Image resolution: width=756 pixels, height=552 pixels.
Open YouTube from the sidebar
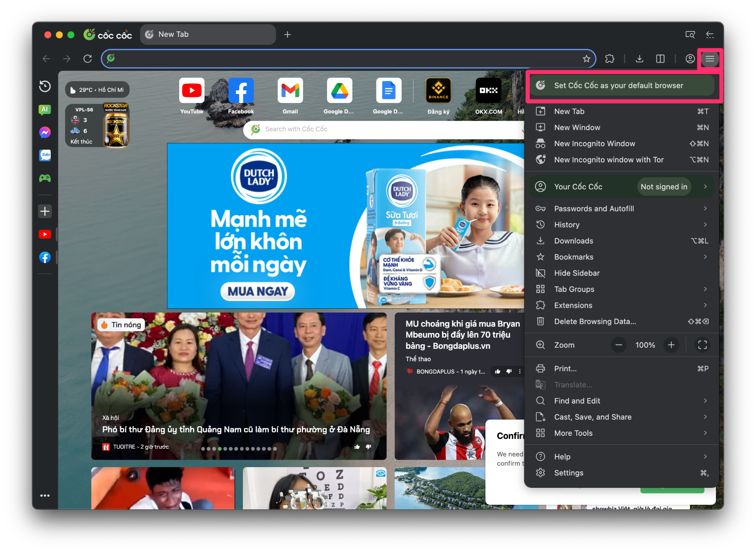[x=45, y=234]
